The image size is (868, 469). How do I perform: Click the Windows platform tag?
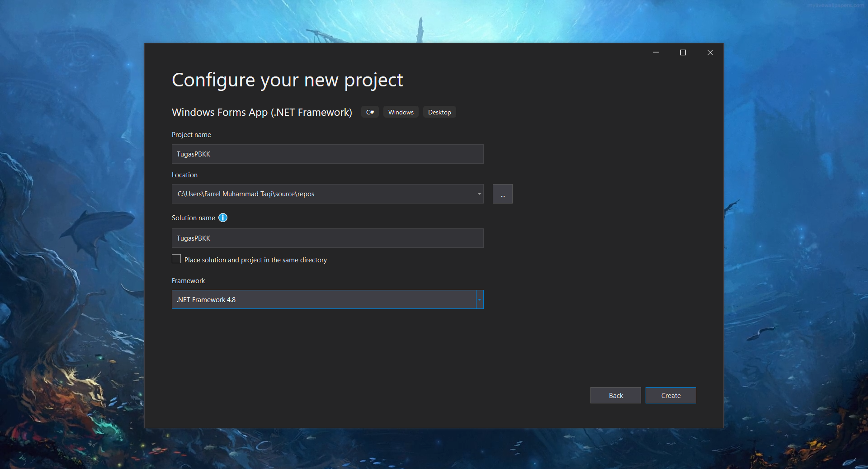point(401,112)
